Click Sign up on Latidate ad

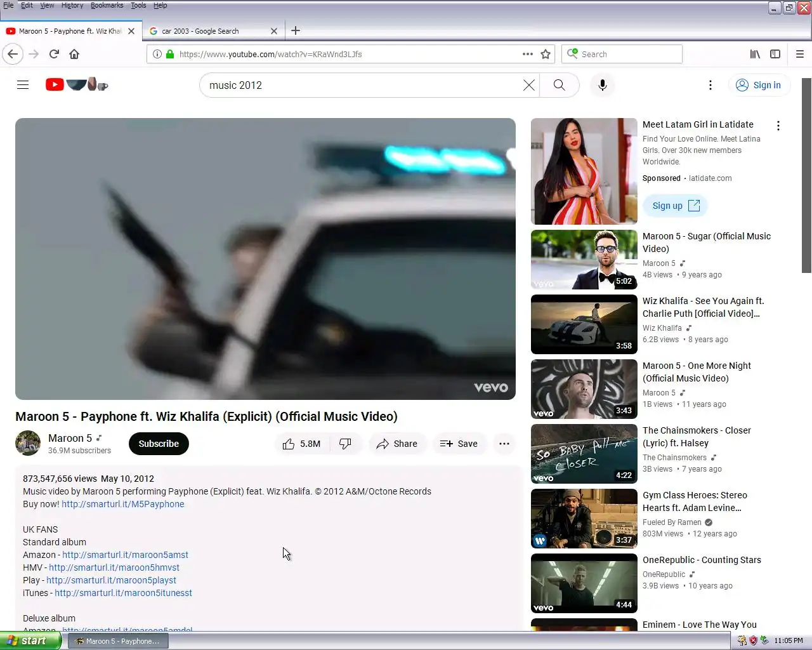pyautogui.click(x=676, y=206)
